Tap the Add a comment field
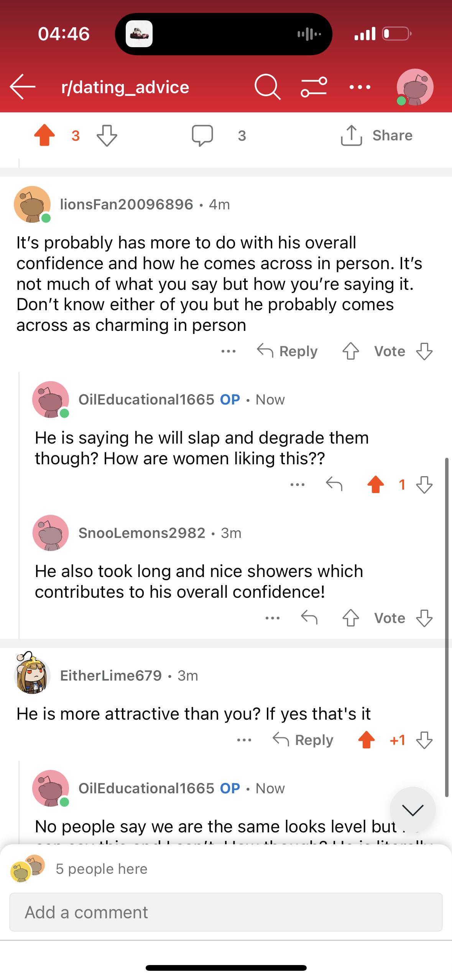452x980 pixels. (226, 912)
